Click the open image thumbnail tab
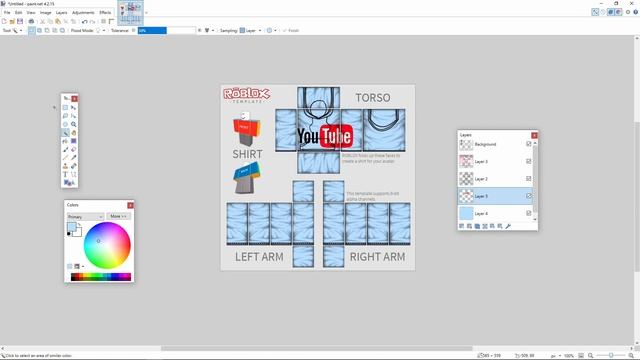640x360 pixels. 131,13
